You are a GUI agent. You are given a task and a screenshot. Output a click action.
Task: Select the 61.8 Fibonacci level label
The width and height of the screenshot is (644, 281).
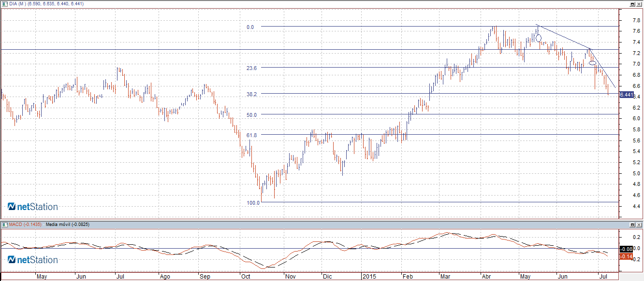251,136
